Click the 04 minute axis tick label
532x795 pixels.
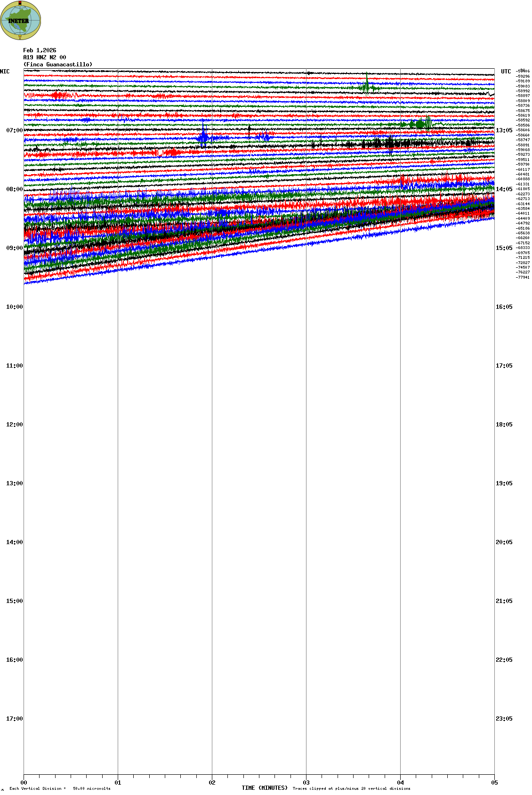[400, 783]
